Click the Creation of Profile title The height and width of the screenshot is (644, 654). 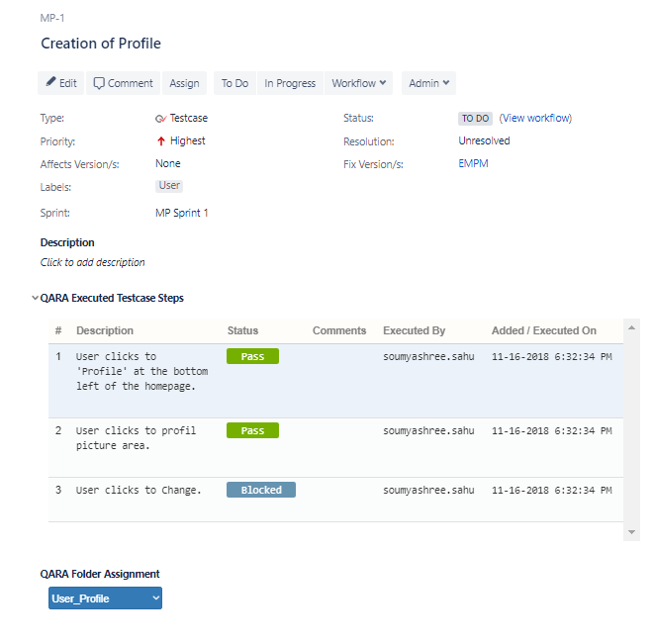pos(101,44)
